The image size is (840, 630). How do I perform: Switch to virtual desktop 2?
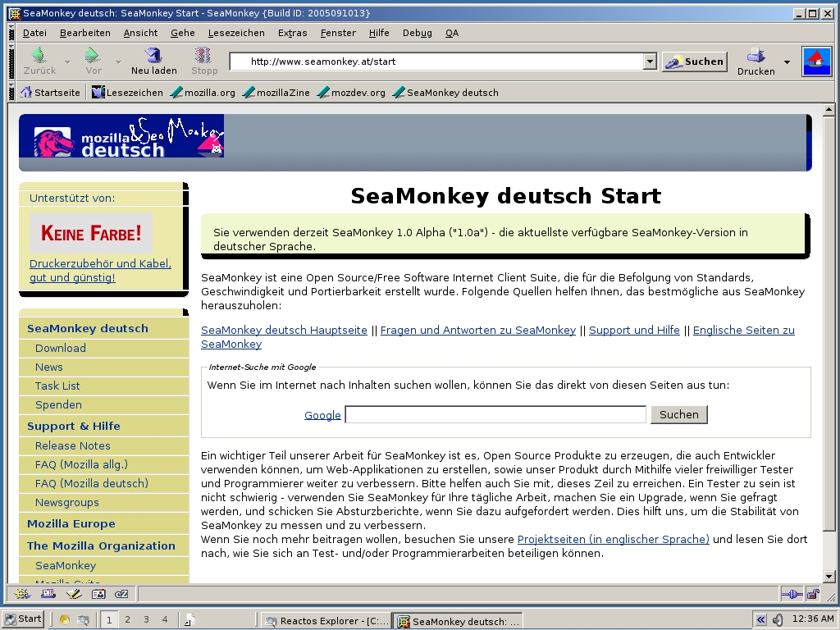pyautogui.click(x=127, y=620)
